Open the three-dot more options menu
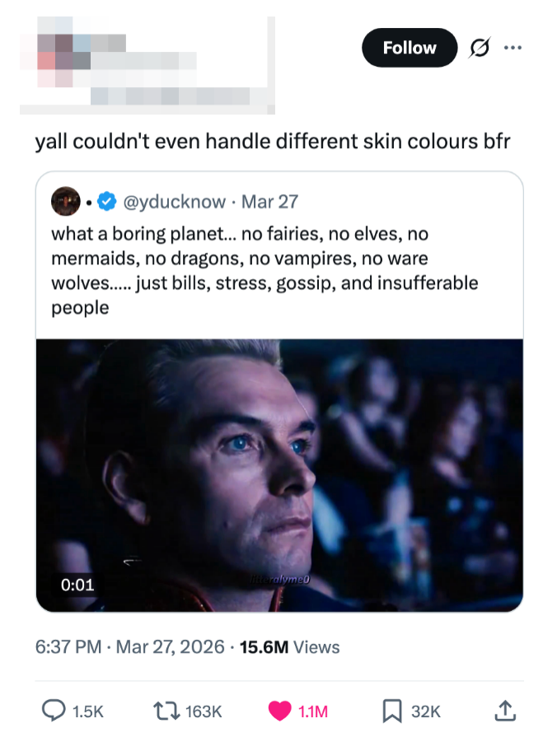557x756 pixels. coord(513,48)
